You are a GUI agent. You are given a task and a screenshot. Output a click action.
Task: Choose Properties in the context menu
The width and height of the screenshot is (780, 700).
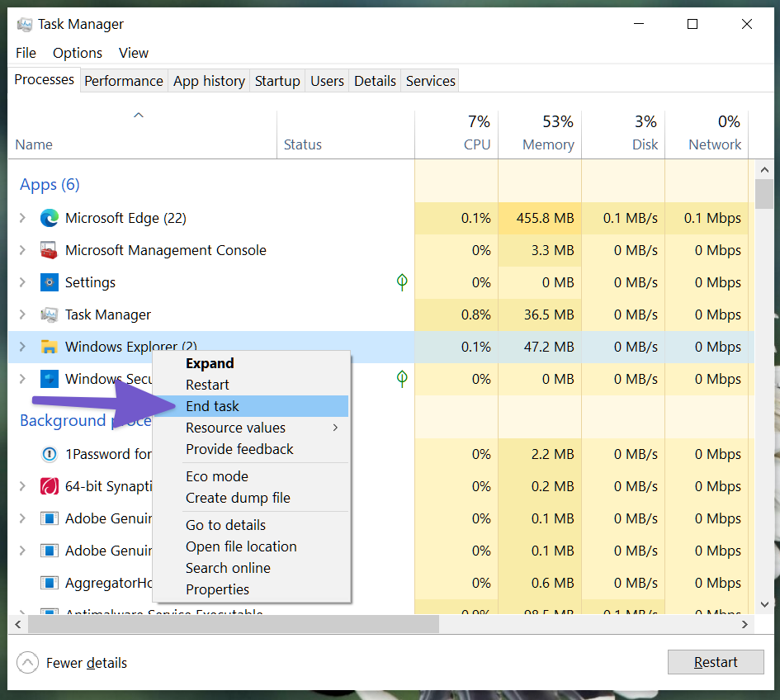coord(251,589)
